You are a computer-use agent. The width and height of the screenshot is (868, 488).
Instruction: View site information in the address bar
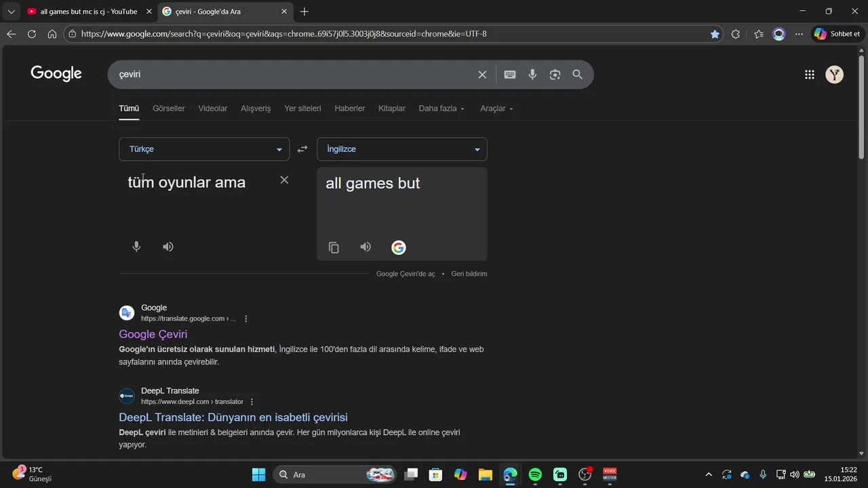point(72,34)
